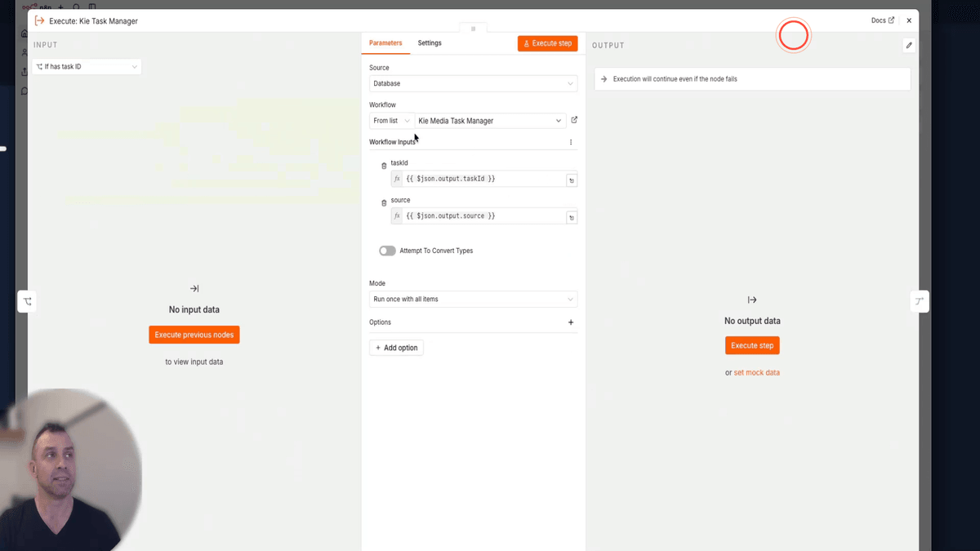The image size is (980, 551).
Task: Open the If has task ID input selector
Action: (87, 67)
